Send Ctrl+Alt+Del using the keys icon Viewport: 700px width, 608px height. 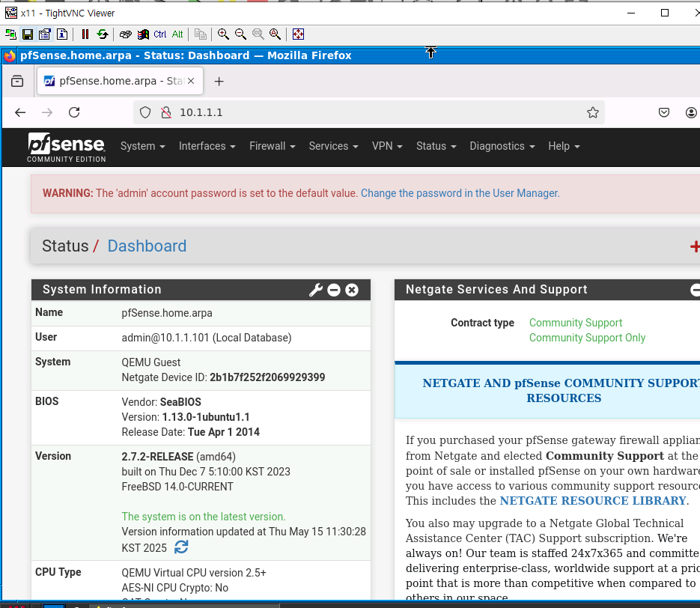pyautogui.click(x=126, y=34)
